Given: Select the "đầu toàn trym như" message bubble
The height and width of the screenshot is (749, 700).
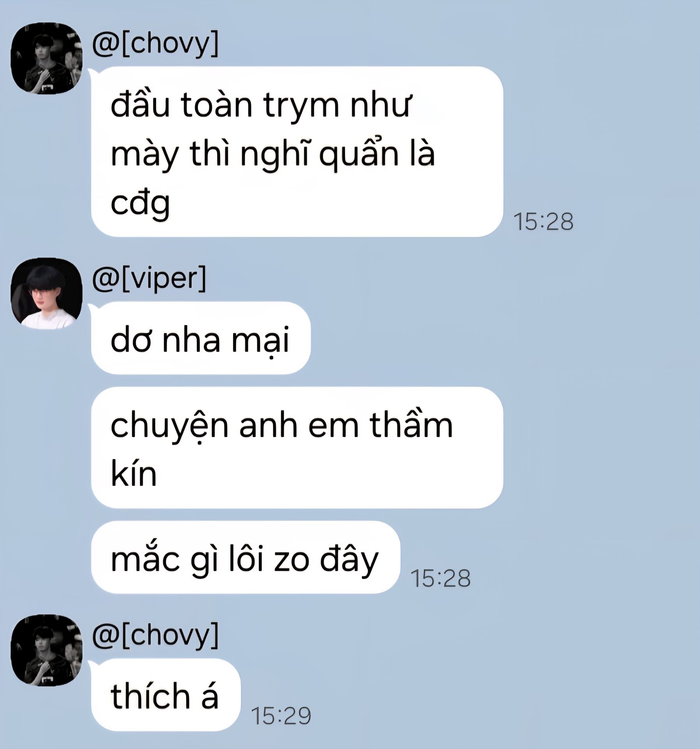Looking at the screenshot, I should coord(297,151).
